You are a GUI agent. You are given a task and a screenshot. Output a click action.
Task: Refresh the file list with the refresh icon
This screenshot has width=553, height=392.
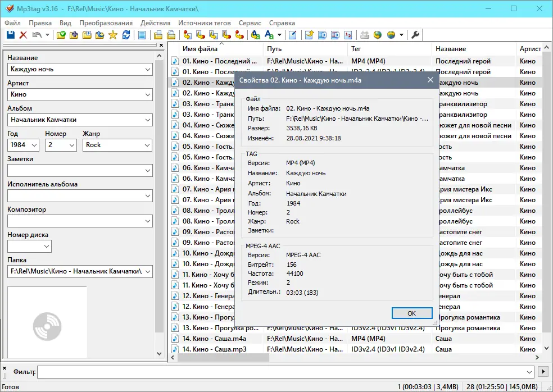127,35
